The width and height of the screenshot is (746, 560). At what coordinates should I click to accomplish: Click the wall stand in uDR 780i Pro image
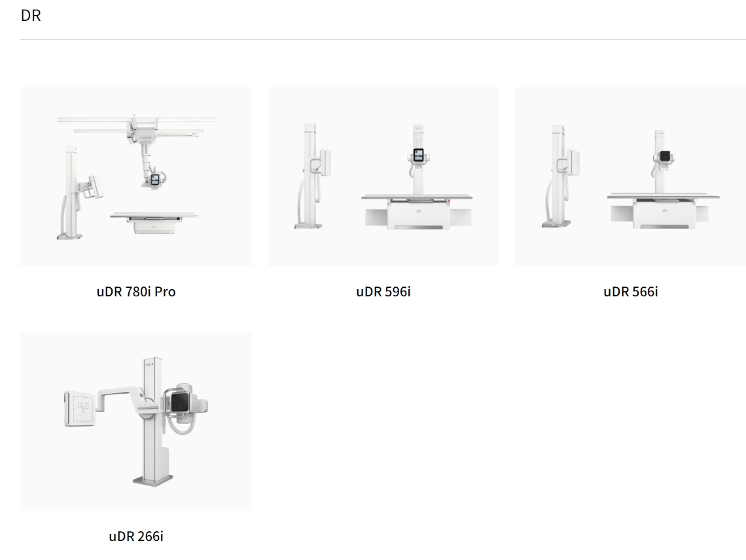[76, 193]
